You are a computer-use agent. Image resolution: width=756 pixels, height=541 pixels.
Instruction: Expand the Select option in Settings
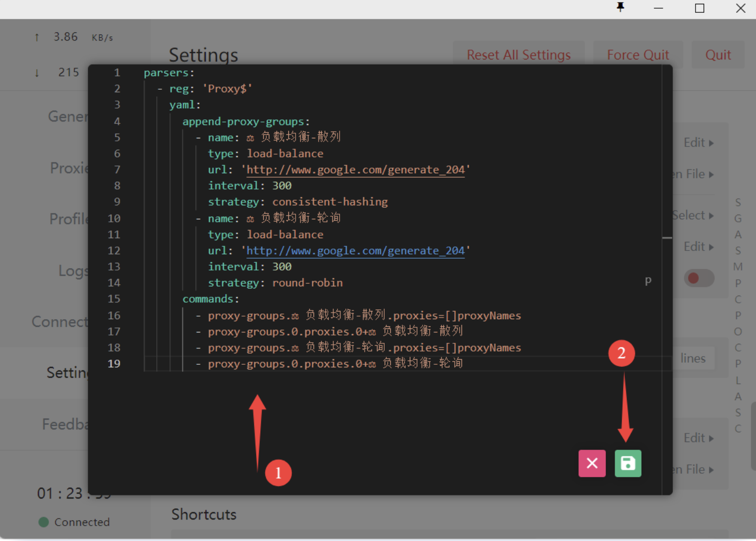[693, 215]
